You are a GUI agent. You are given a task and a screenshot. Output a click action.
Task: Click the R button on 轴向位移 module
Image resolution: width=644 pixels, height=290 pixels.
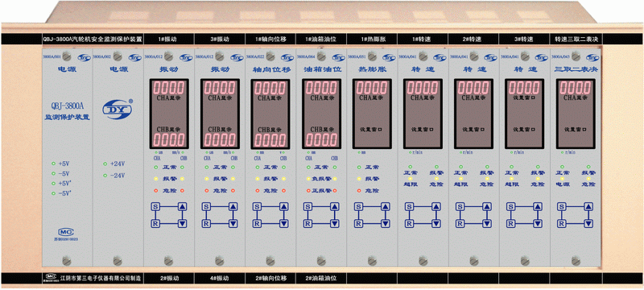point(257,223)
